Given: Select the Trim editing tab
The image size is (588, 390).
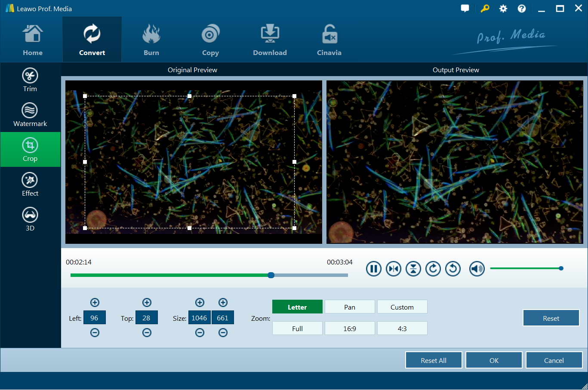Looking at the screenshot, I should 30,80.
